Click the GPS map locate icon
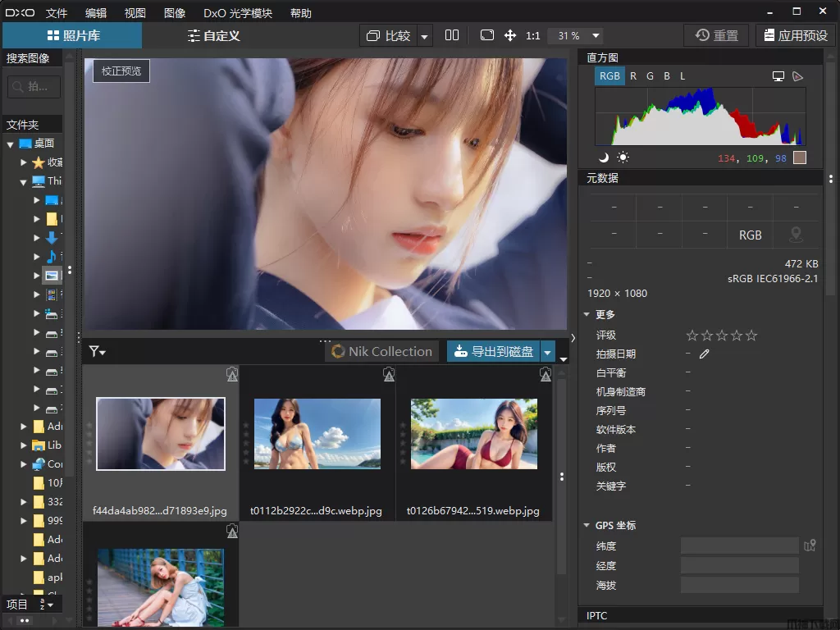Viewport: 840px width, 630px height. tap(810, 546)
